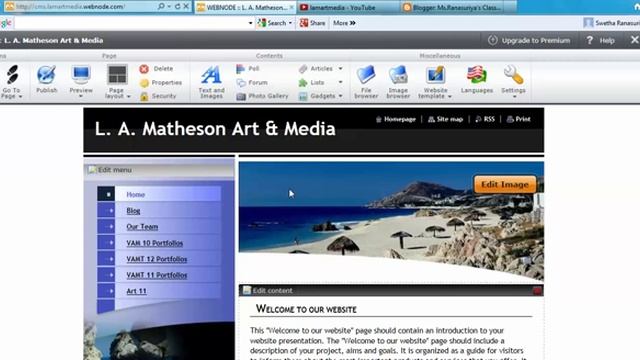Expand the Articles dropdown
This screenshot has width=640, height=360.
(340, 69)
